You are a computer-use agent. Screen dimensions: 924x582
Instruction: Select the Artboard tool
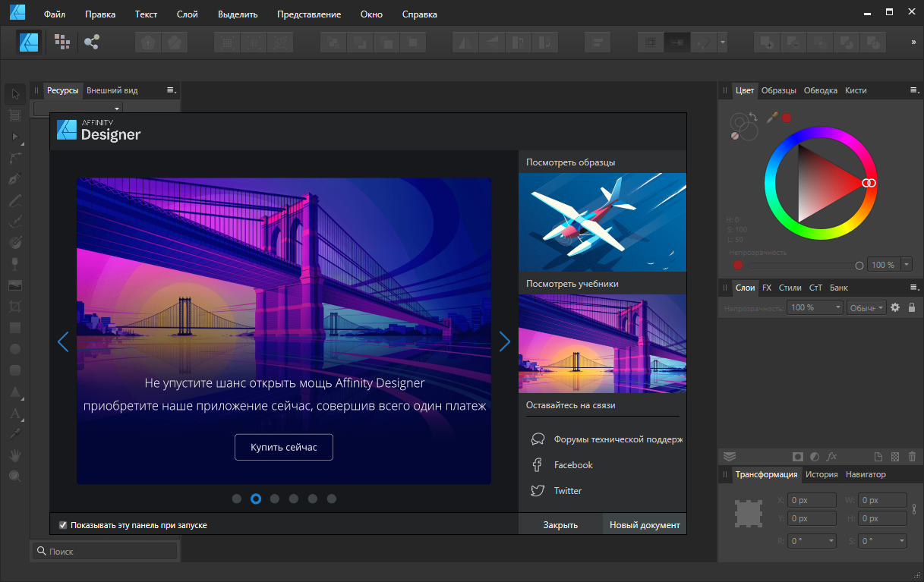click(15, 115)
